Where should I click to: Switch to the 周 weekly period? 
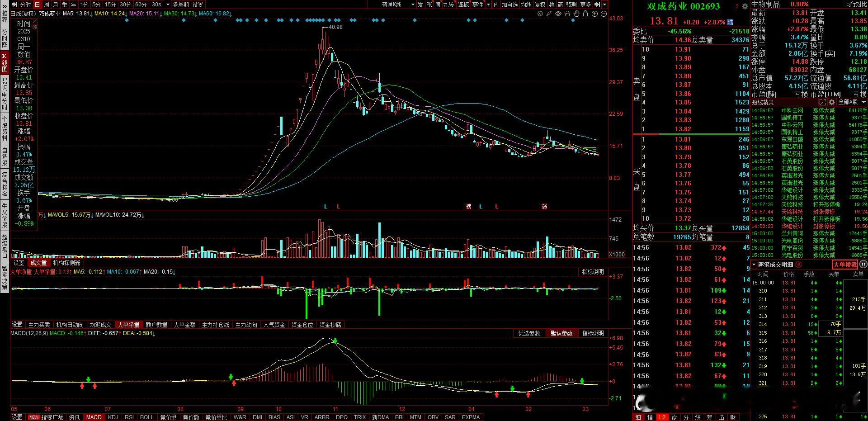point(47,5)
